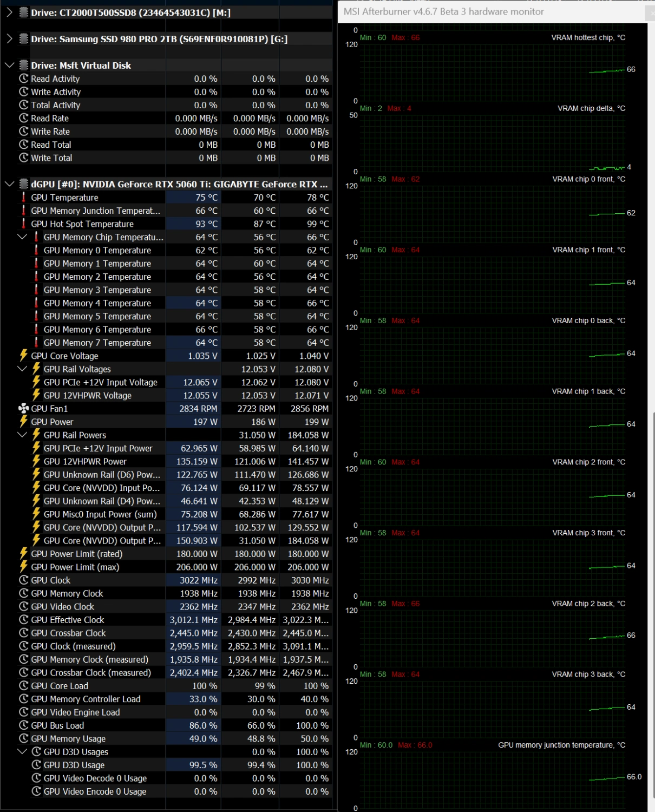Screen dimensions: 655x812
Task: Click the gauge icon for GPU Core Load
Action: [23, 686]
